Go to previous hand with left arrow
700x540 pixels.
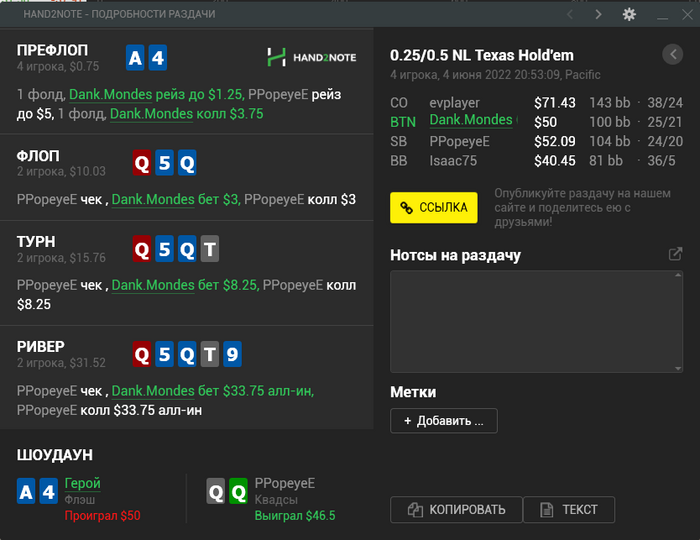click(570, 14)
